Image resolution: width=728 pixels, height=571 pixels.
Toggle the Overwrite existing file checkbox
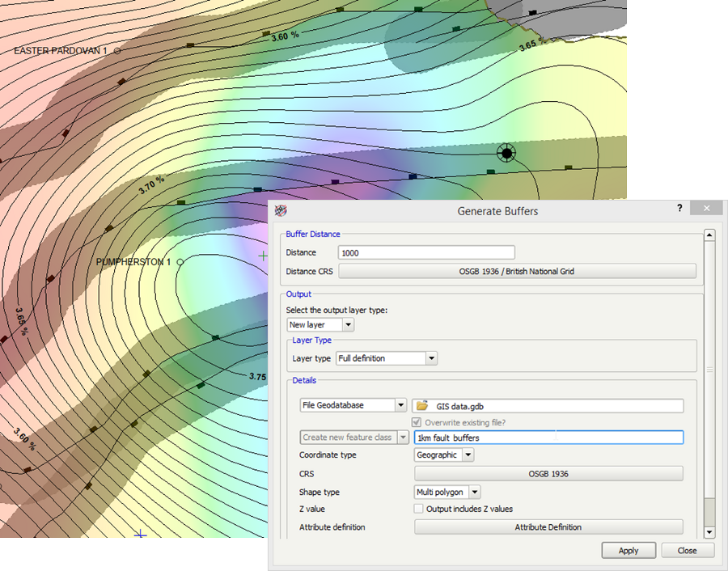(418, 422)
